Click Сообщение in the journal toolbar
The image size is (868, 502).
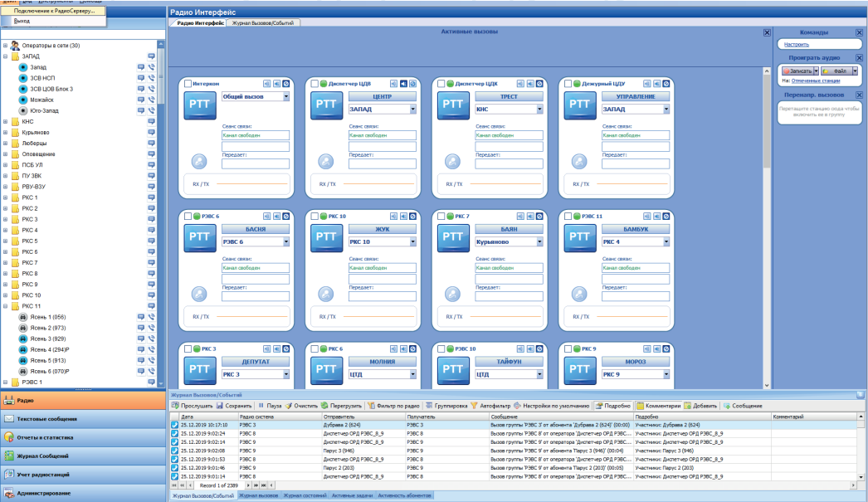743,406
